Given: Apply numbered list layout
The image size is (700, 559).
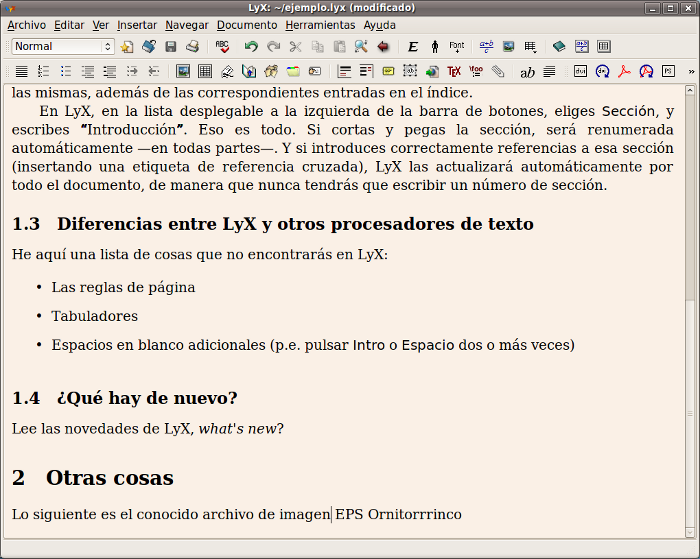Looking at the screenshot, I should coord(43,71).
